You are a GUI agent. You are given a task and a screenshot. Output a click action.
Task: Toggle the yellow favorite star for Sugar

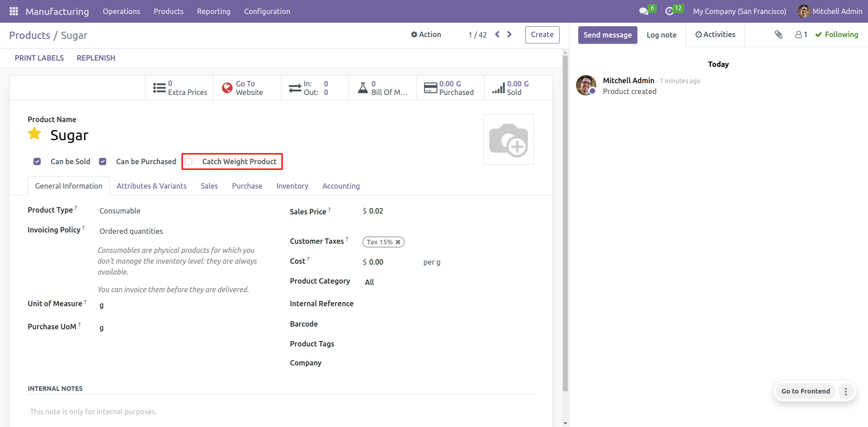[x=35, y=134]
